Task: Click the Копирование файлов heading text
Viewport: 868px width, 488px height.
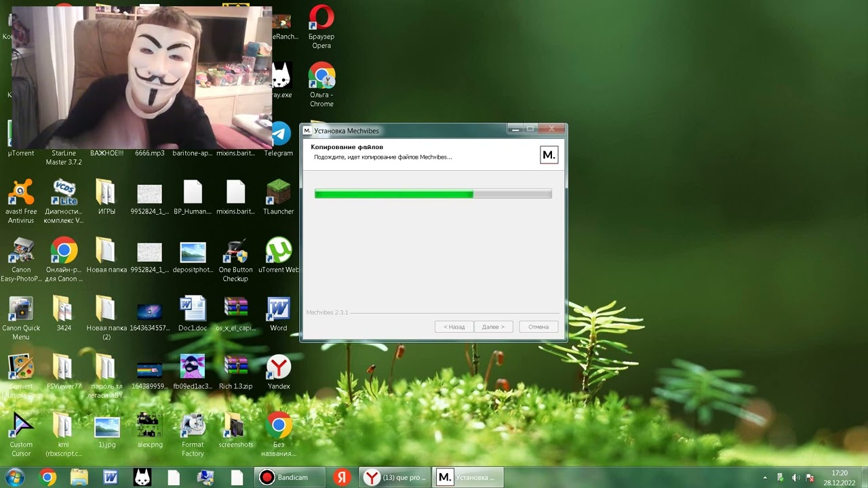Action: point(347,147)
